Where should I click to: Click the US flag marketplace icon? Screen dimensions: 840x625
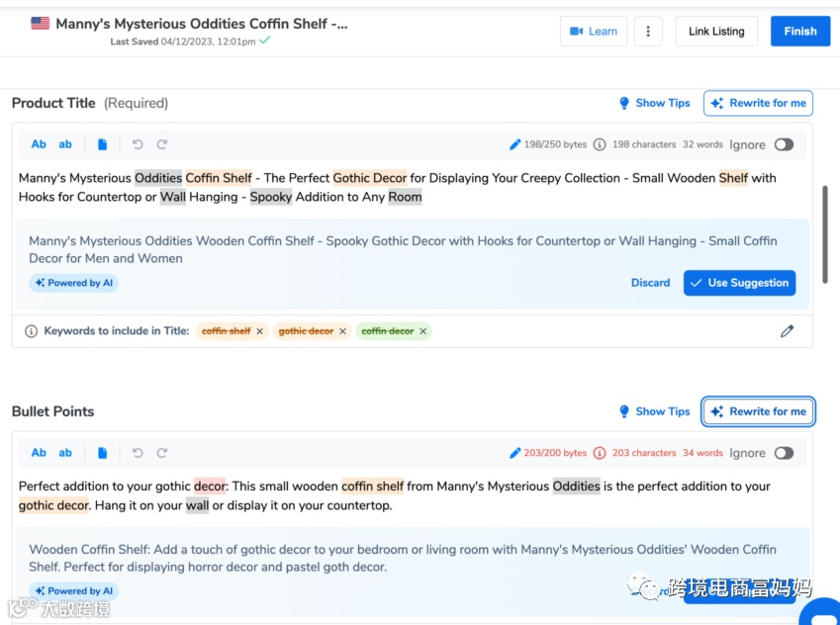(x=41, y=24)
